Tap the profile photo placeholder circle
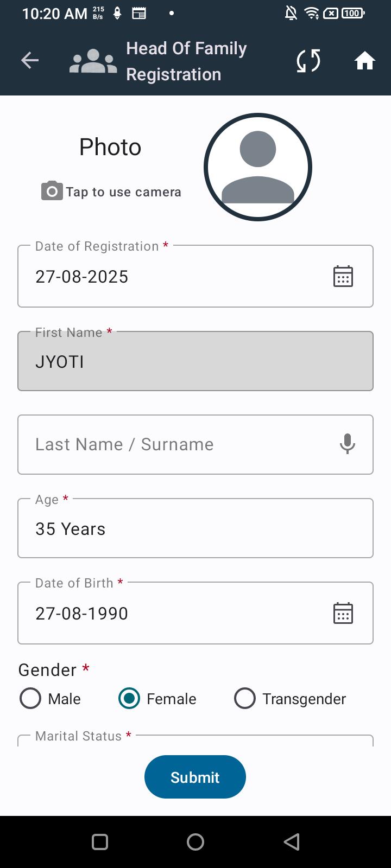 [258, 167]
